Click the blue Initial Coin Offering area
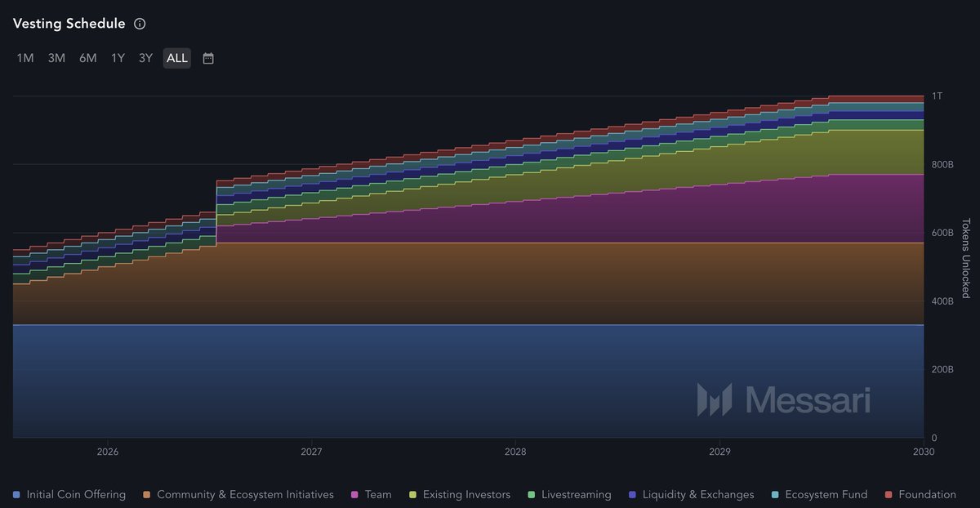Image resolution: width=980 pixels, height=508 pixels. point(468,381)
